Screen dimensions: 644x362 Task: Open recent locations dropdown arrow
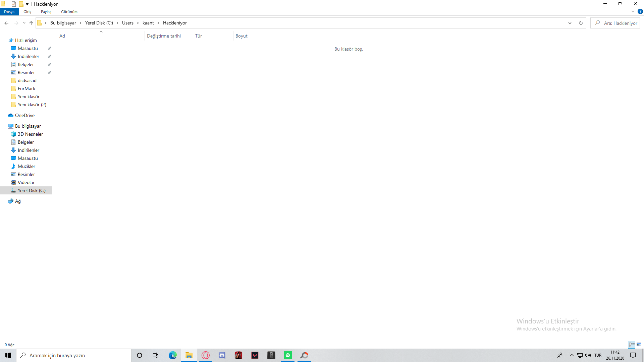24,23
